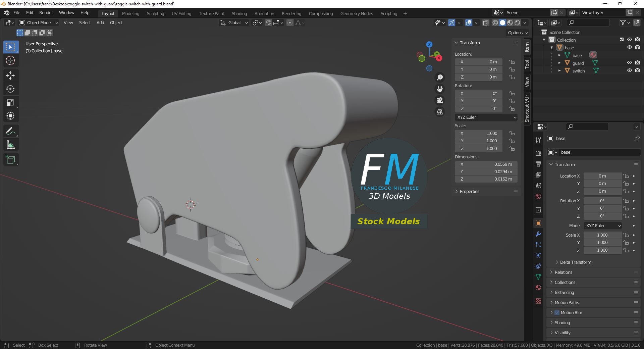Choose the Rotate tool
Screen dimensions: 644x349
tap(11, 89)
